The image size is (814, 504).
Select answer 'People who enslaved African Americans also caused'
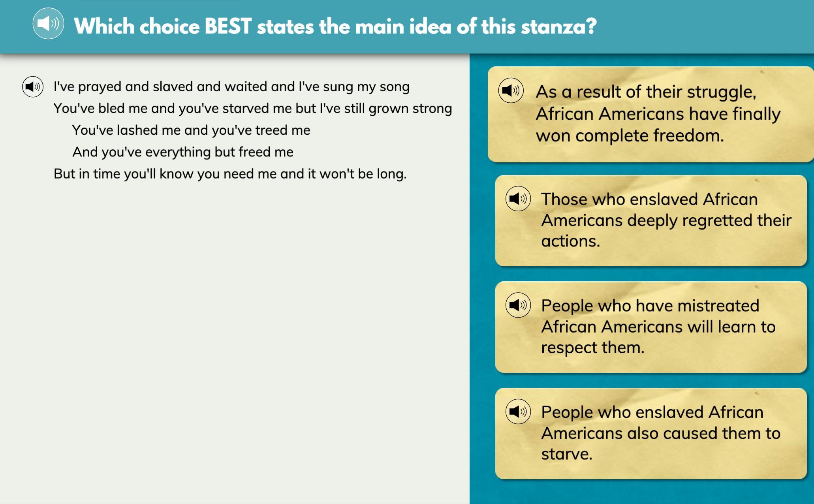coord(651,434)
